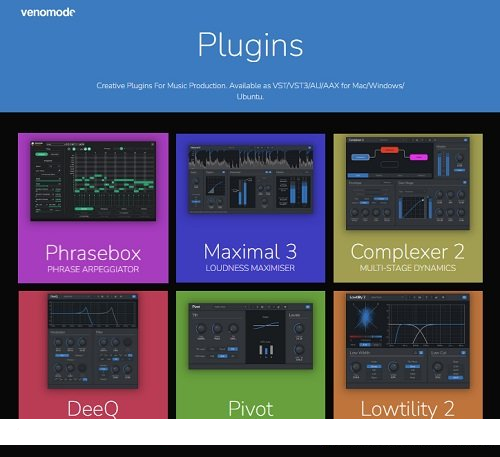Click the red compressor node in Complexer 2

tap(389, 150)
